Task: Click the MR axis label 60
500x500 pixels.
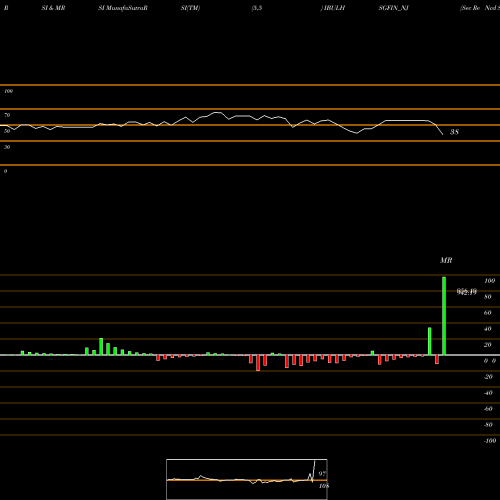Action: click(x=488, y=313)
